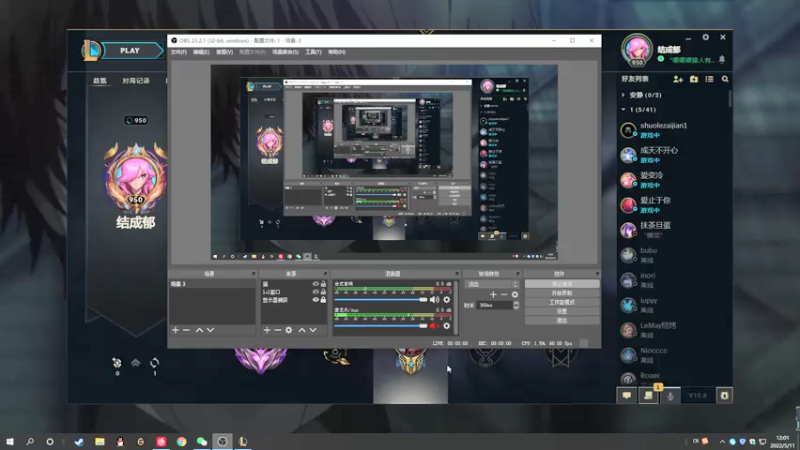800x450 pixels.
Task: Toggle visibility of first source in list
Action: click(315, 284)
